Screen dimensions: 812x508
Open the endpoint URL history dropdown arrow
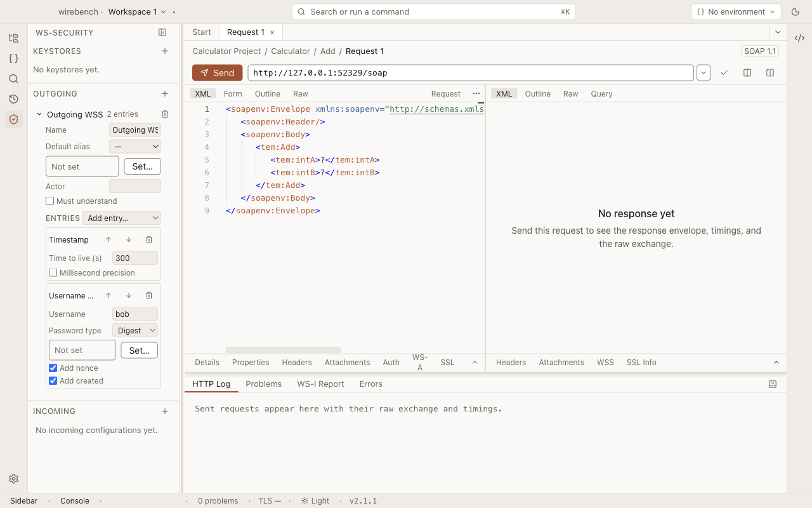(x=704, y=72)
